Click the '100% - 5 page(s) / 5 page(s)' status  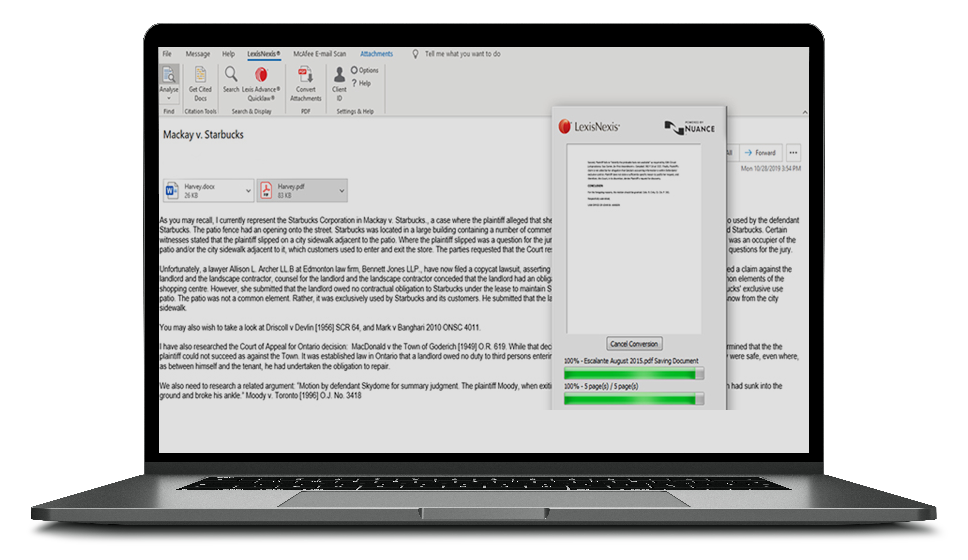(x=601, y=386)
